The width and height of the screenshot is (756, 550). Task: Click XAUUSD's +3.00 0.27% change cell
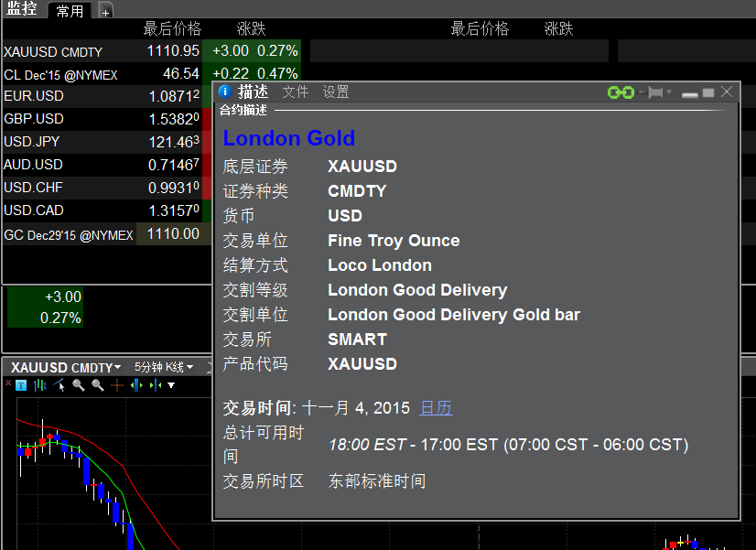coord(252,50)
